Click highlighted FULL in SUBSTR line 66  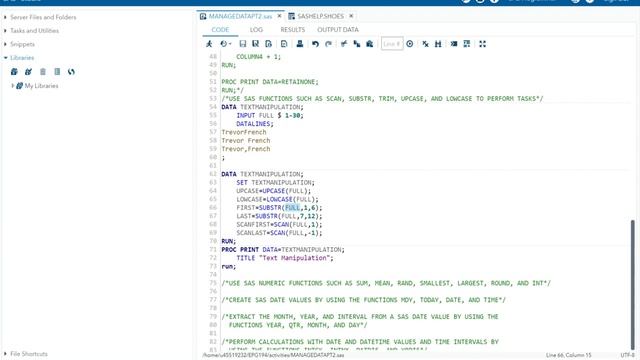point(292,208)
